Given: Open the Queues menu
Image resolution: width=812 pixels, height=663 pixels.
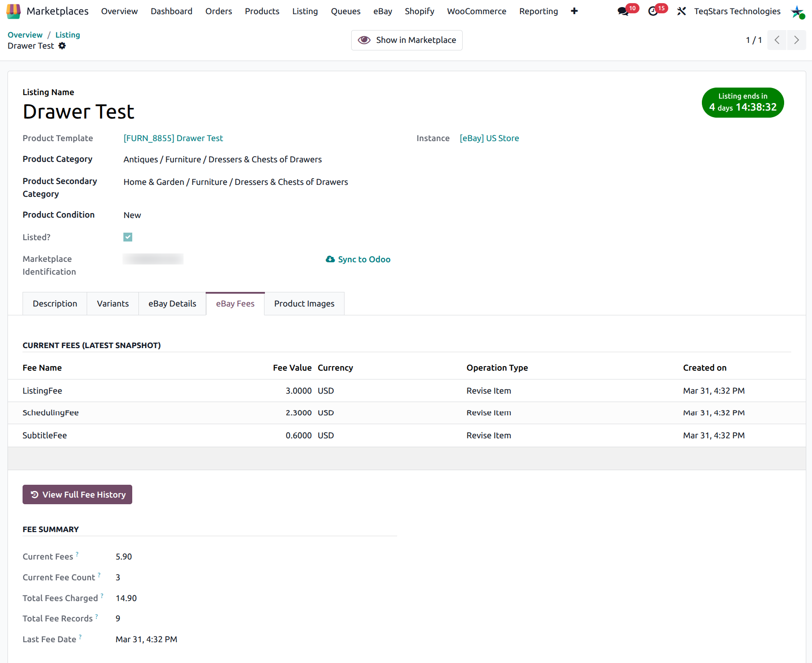Looking at the screenshot, I should pos(346,11).
